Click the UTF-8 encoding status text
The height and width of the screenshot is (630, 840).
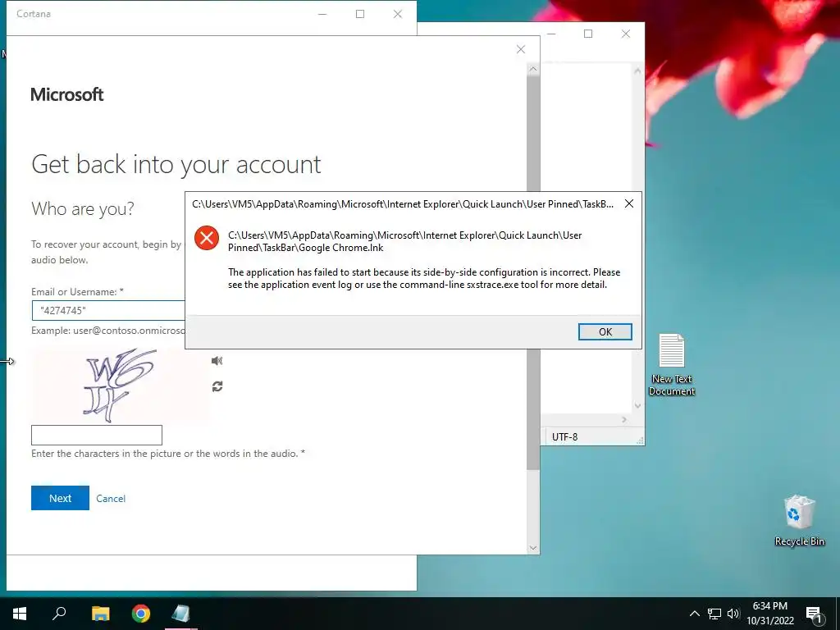pos(564,436)
